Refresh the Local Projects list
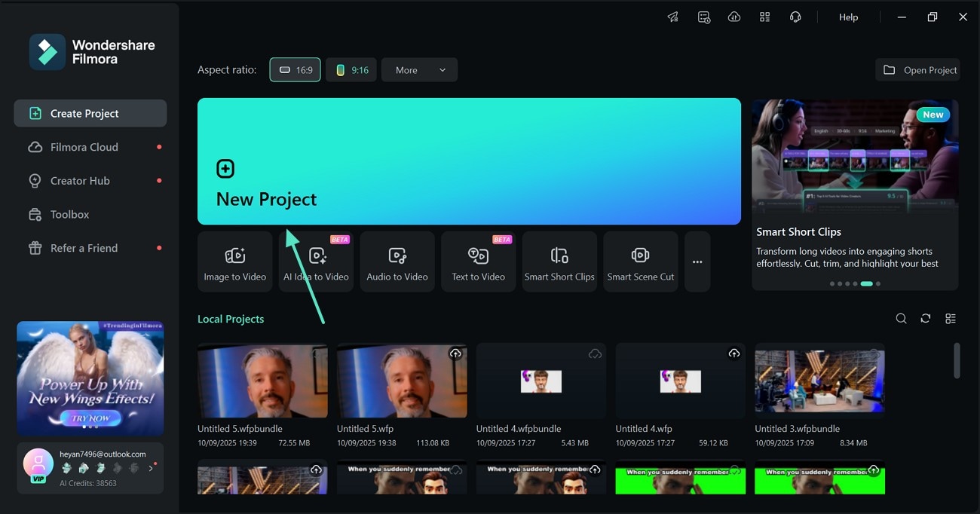The image size is (980, 514). tap(926, 318)
